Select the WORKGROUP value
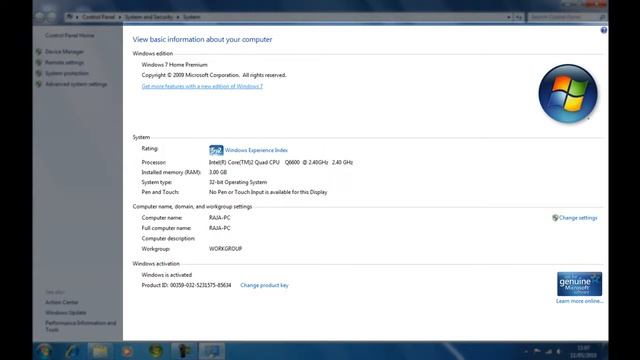The image size is (640, 360). [225, 249]
